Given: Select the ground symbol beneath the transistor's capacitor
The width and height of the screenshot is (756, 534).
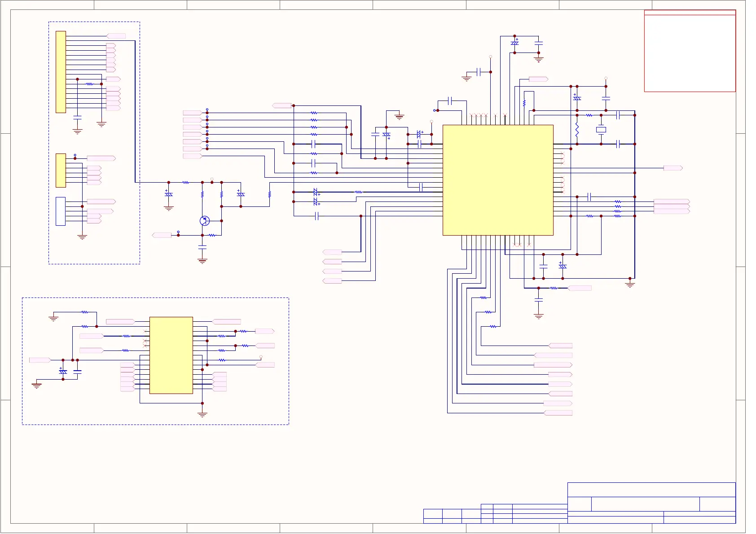Looking at the screenshot, I should tap(202, 261).
